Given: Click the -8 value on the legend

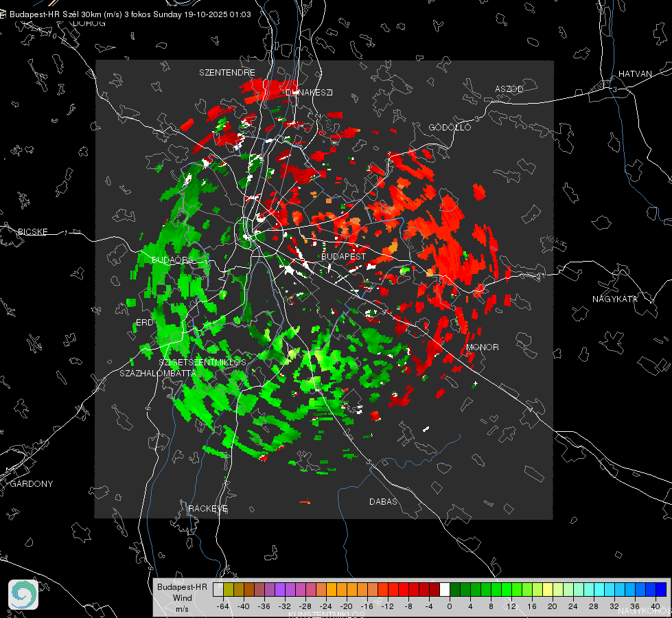Looking at the screenshot, I should click(x=408, y=606).
